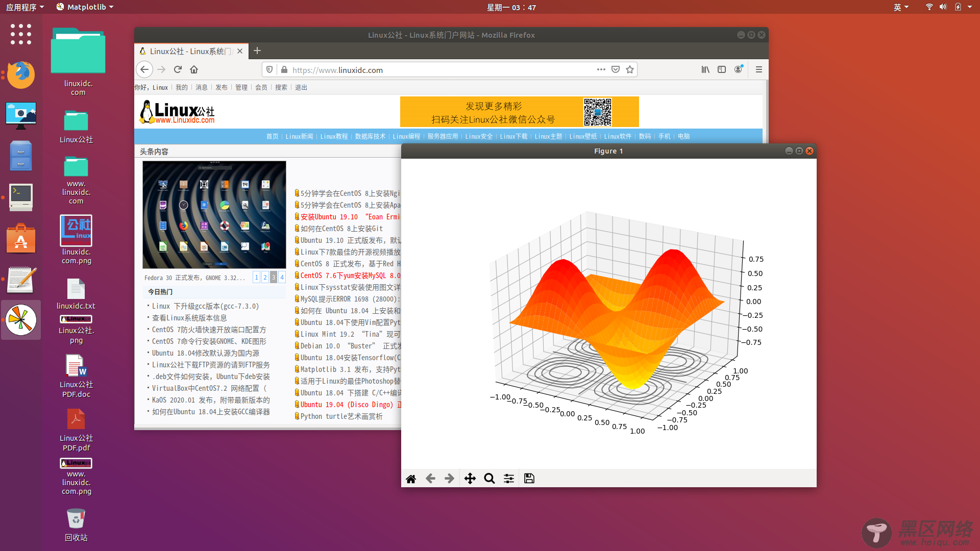Select the Pan/move axes tool in Figure 1
Screen dimensions: 980x551
click(470, 479)
